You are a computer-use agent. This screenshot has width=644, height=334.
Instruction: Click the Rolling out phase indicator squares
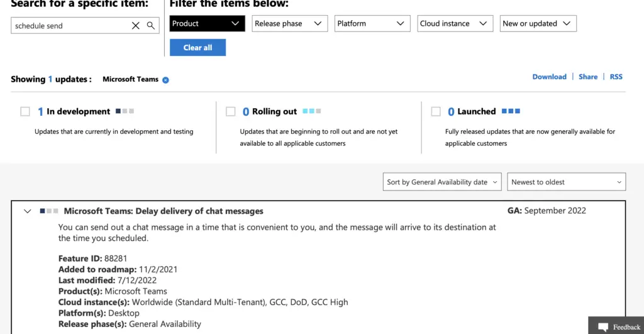(312, 111)
